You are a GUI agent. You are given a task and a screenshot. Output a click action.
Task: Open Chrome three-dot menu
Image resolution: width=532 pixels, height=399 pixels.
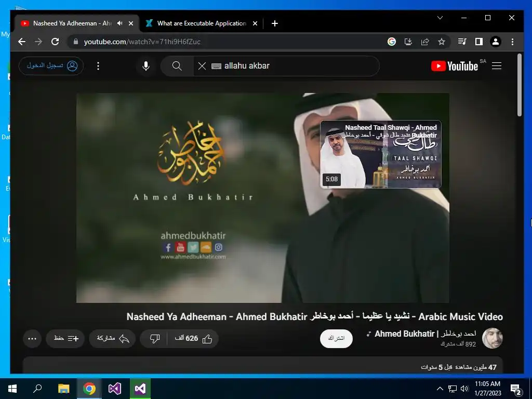pos(512,42)
